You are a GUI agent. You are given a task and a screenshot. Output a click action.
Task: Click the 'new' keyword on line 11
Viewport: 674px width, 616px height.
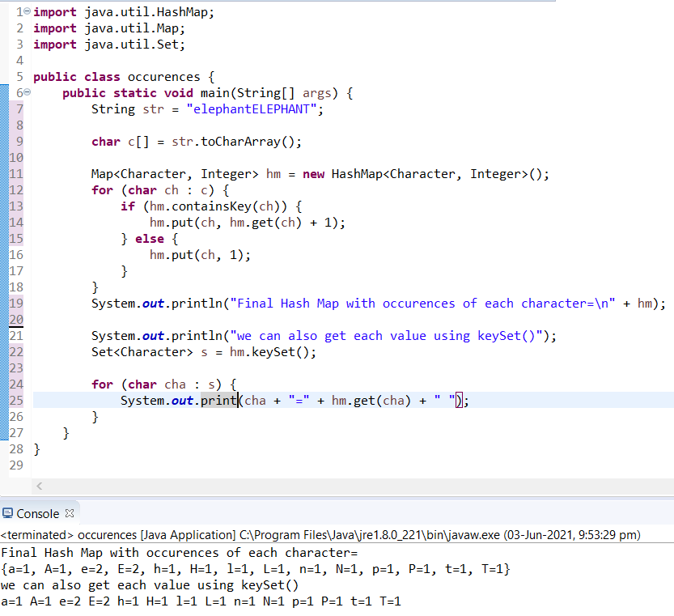(313, 174)
